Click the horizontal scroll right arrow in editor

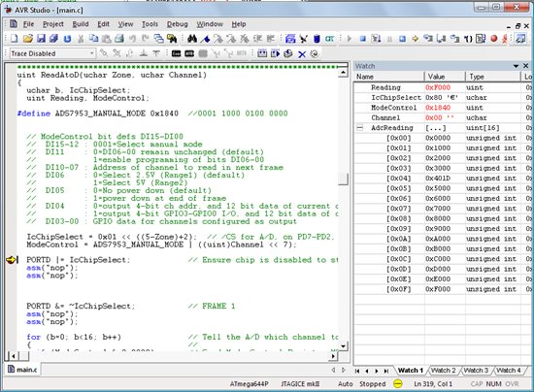click(x=334, y=356)
